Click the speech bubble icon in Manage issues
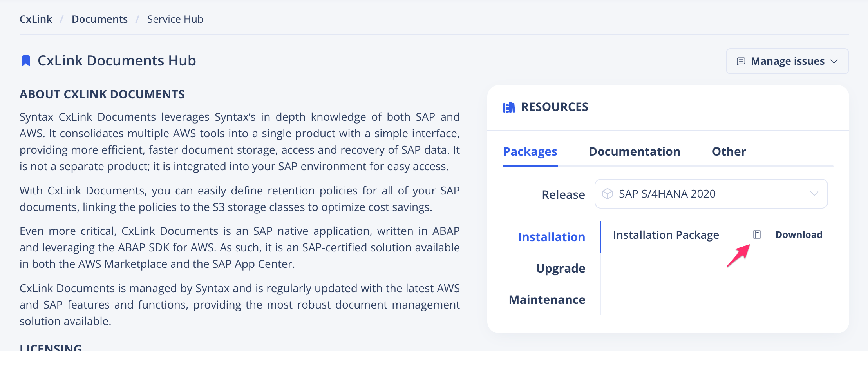This screenshot has width=868, height=367. click(740, 61)
